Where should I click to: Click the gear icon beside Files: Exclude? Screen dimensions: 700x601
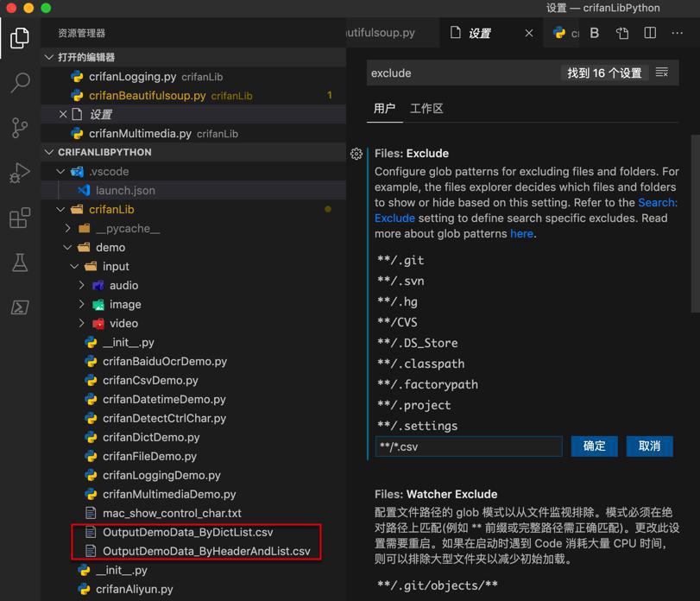(x=356, y=154)
